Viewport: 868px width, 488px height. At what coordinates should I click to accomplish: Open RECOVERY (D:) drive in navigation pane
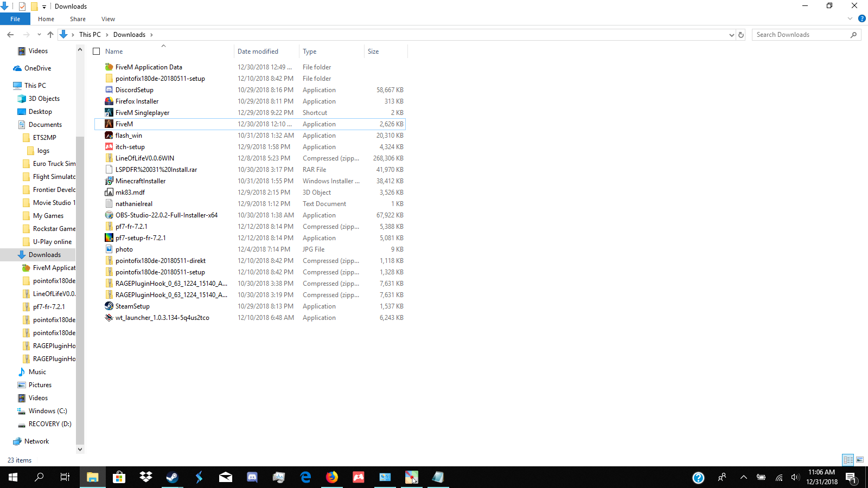coord(50,424)
